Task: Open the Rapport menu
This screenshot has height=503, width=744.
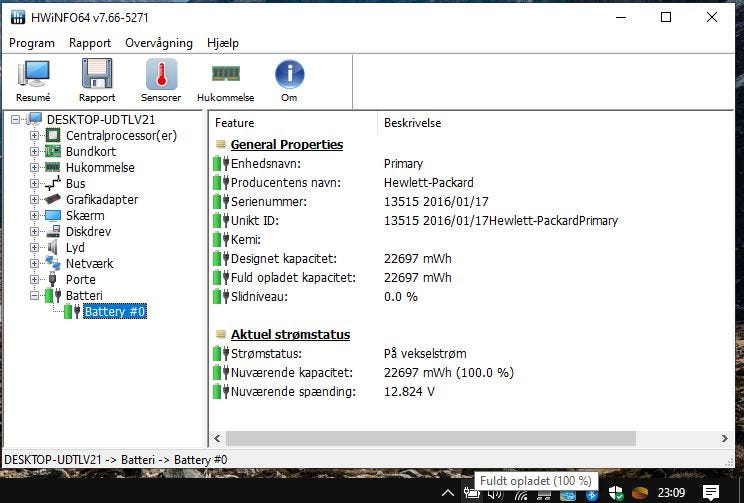Action: coord(90,43)
